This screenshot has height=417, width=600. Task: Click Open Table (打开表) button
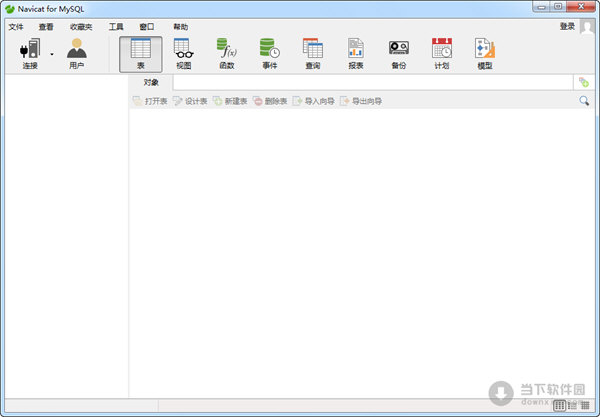[150, 101]
